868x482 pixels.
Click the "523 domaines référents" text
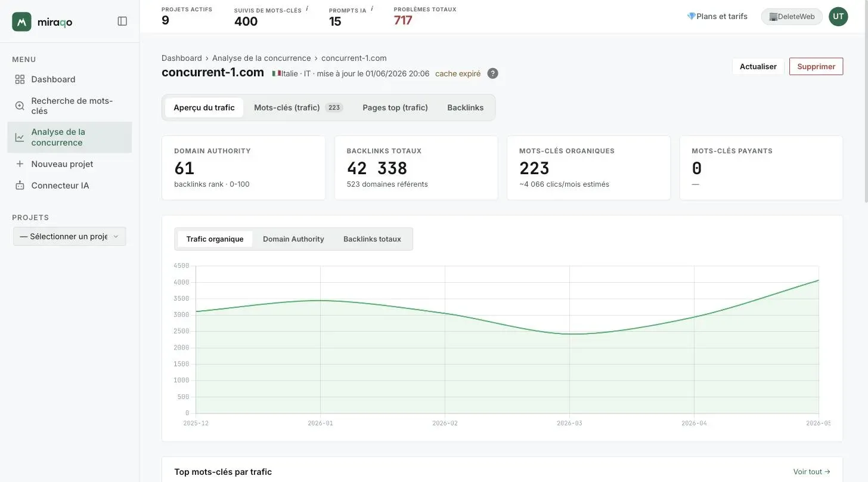(387, 184)
